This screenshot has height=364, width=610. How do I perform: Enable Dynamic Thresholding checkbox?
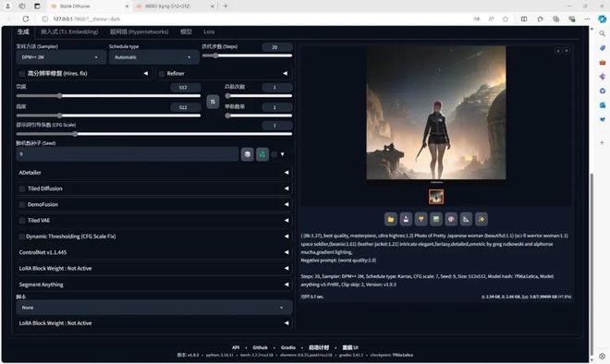click(x=22, y=237)
